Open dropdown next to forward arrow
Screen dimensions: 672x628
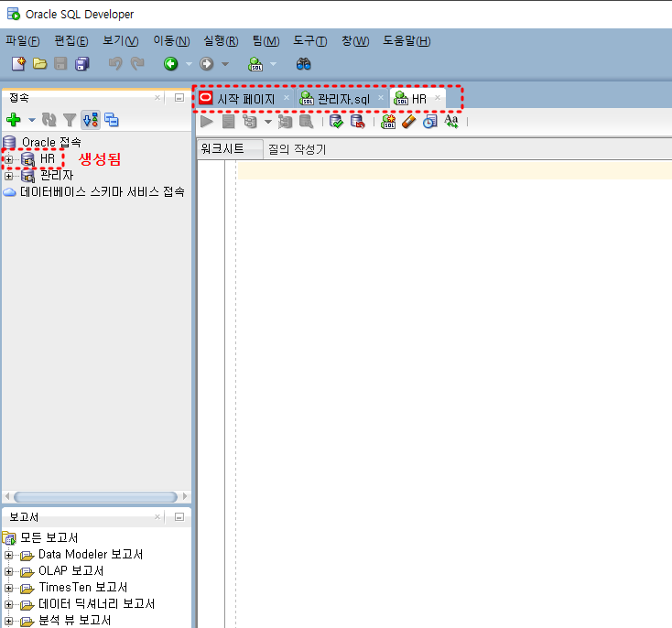pos(225,64)
